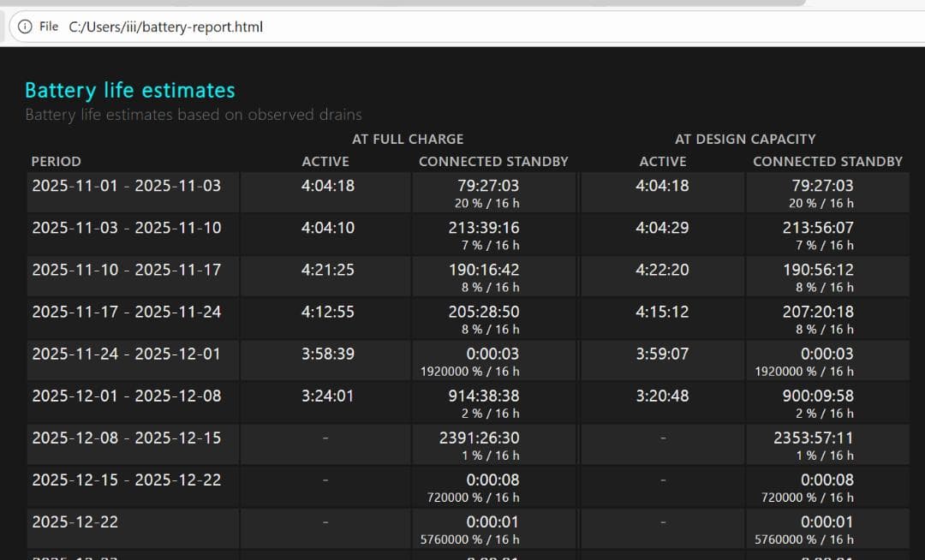Select the PERIOD column header
The height and width of the screenshot is (560, 925).
click(x=56, y=161)
